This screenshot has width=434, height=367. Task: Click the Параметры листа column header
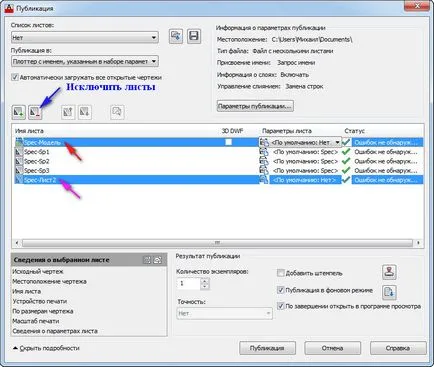point(287,131)
